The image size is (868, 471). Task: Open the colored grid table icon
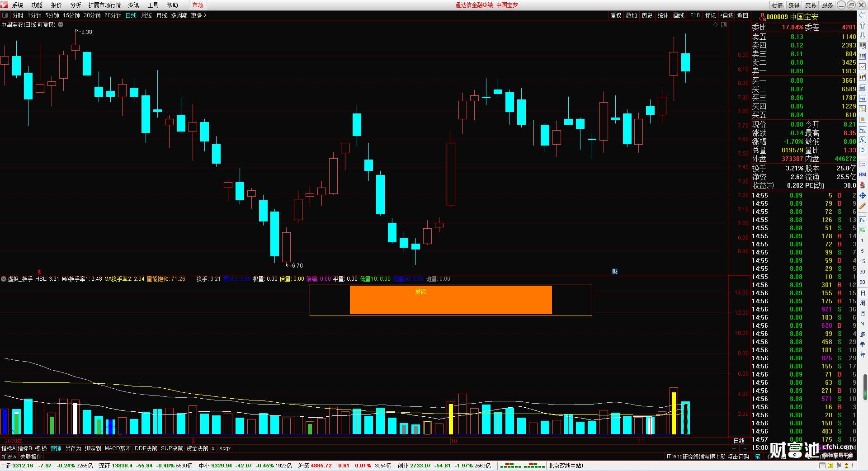[x=863, y=57]
